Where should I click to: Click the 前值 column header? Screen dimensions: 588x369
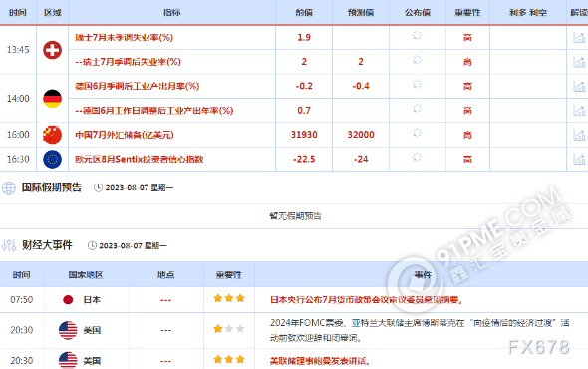coord(304,12)
